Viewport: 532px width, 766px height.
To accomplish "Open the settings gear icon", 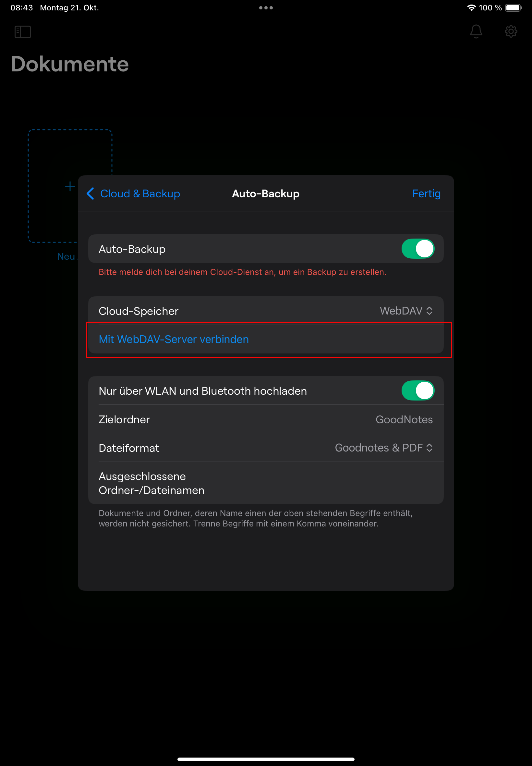I will [x=510, y=32].
